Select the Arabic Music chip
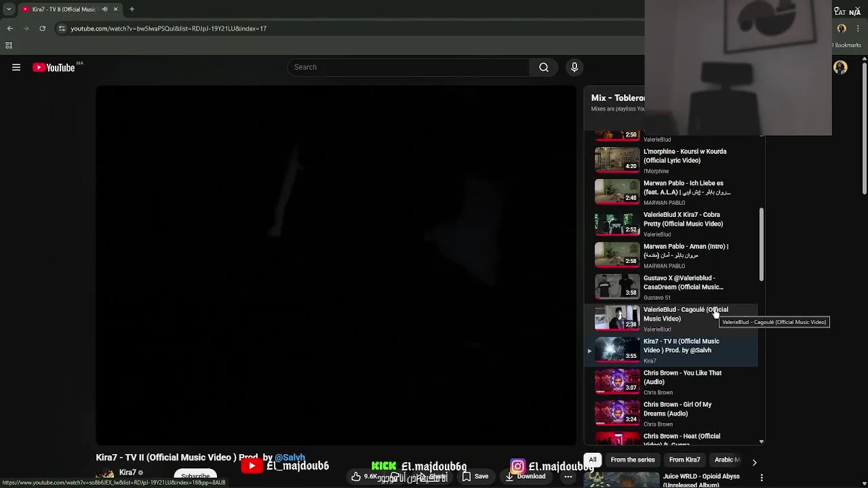This screenshot has height=488, width=868. click(727, 460)
